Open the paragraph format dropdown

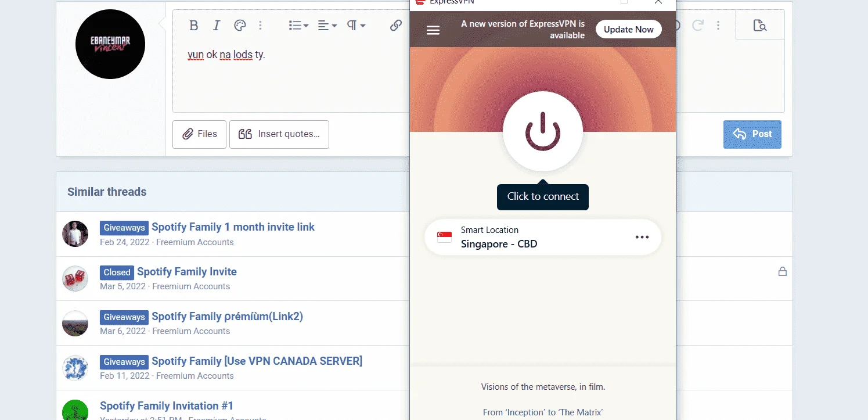coord(356,26)
